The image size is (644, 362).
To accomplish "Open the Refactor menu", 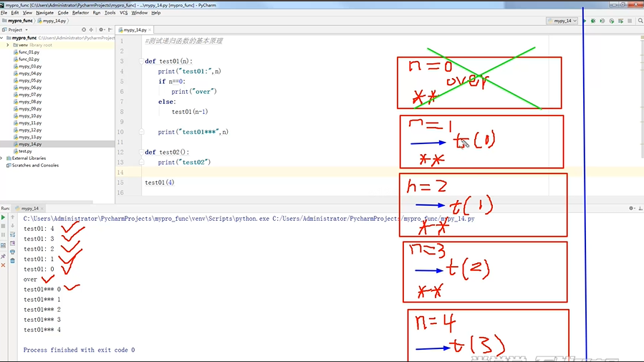I will (80, 13).
